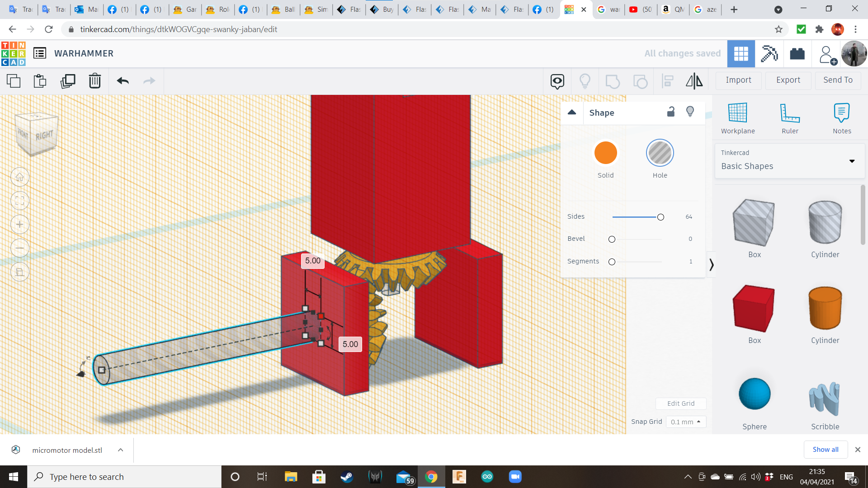This screenshot has height=488, width=868.
Task: Select the Mirror tool icon
Action: click(694, 81)
